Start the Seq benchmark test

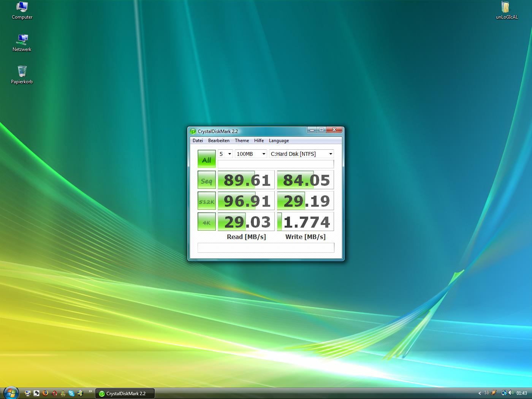coord(207,180)
